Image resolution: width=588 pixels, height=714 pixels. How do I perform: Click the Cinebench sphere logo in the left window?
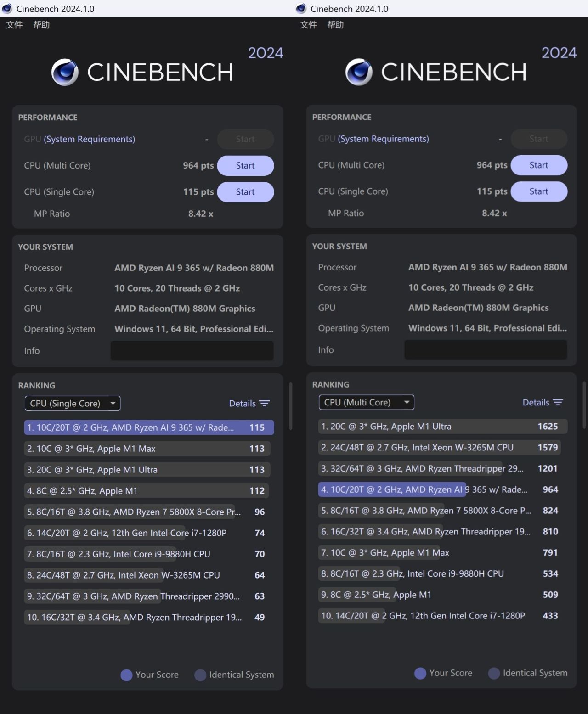pos(65,72)
